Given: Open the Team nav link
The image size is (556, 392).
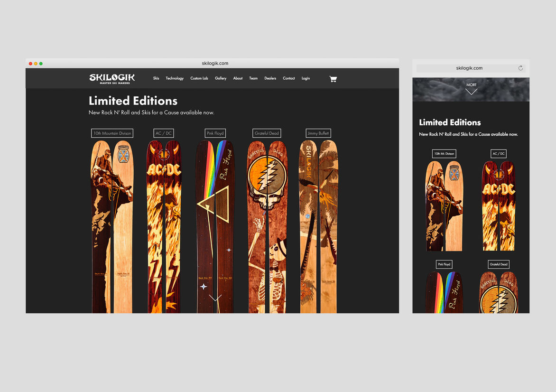Looking at the screenshot, I should coord(253,78).
